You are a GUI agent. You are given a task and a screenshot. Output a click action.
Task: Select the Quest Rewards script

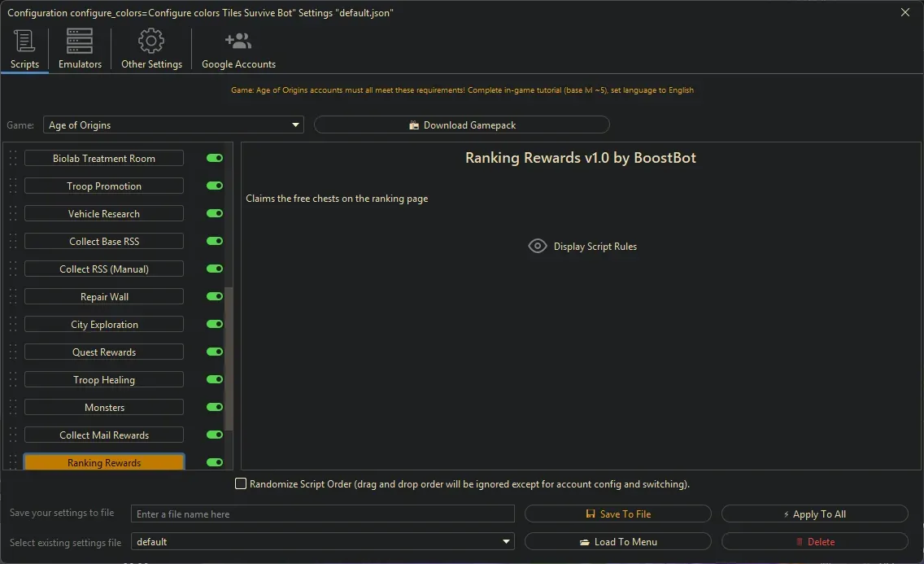[103, 352]
